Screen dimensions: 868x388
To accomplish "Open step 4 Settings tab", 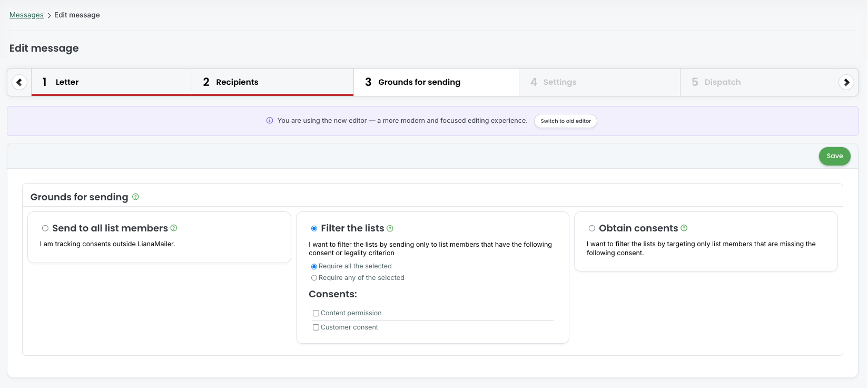I will tap(599, 82).
